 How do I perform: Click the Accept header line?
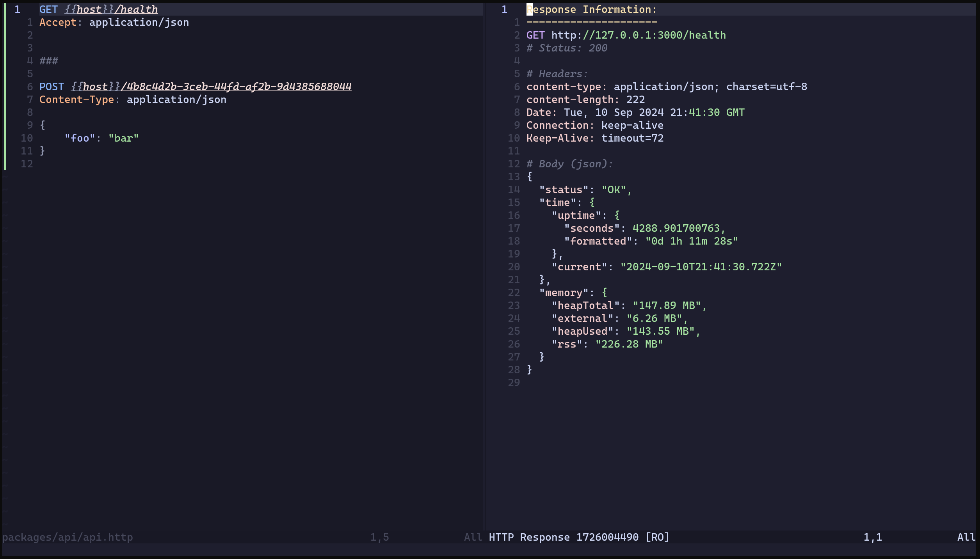[x=114, y=22]
